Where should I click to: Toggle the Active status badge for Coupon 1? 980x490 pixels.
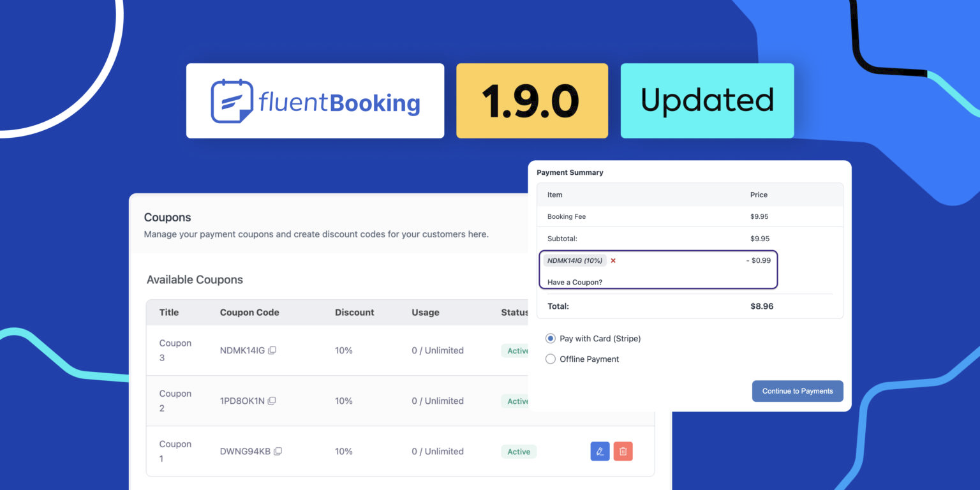pos(518,451)
